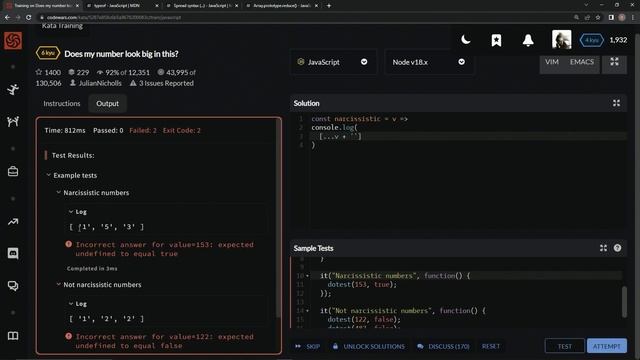This screenshot has height=360, width=640.
Task: Open the Discord chat sidebar icon
Action: [x=13, y=253]
